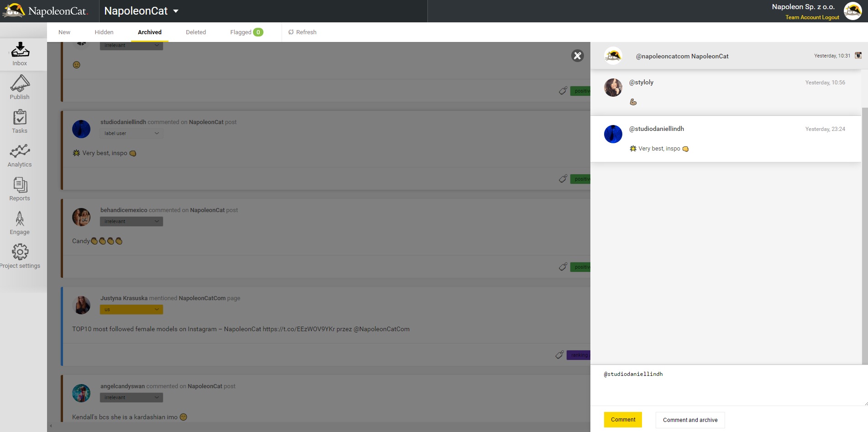Click the flexed arm emoji in @styloly comment
This screenshot has height=432, width=868.
coord(633,102)
